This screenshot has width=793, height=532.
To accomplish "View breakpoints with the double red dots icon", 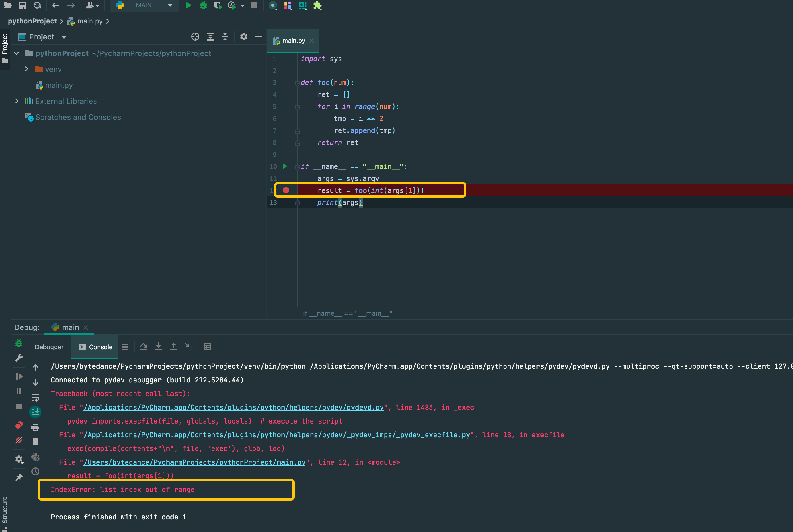I will click(19, 425).
